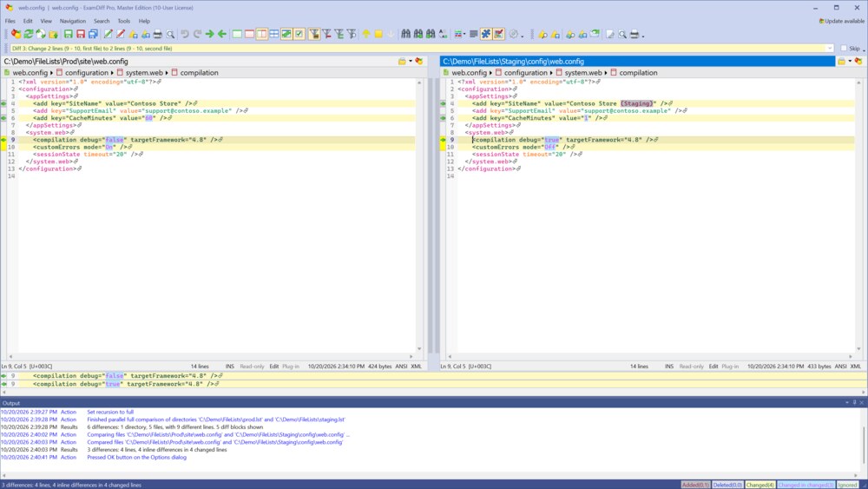Open right file history dropdown arrow

point(850,62)
